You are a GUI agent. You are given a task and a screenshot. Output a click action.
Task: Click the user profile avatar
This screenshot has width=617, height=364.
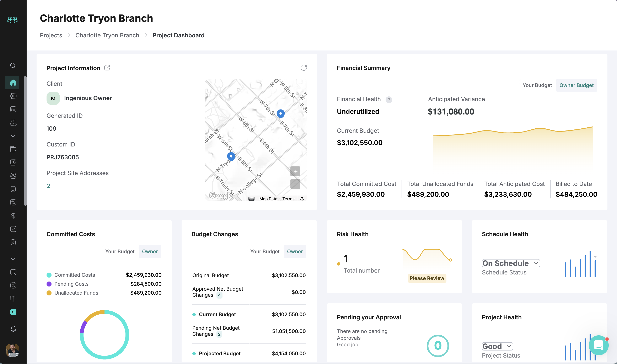pyautogui.click(x=12, y=350)
